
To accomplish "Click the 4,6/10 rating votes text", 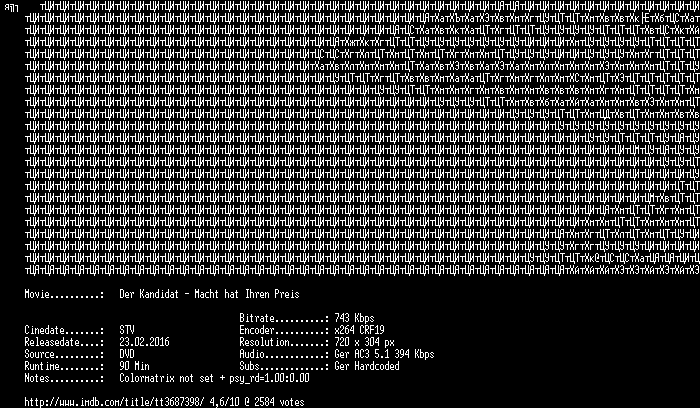I will point(259,402).
